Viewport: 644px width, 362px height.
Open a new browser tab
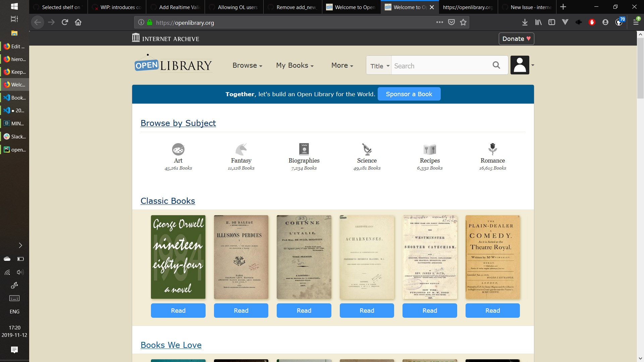tap(563, 7)
